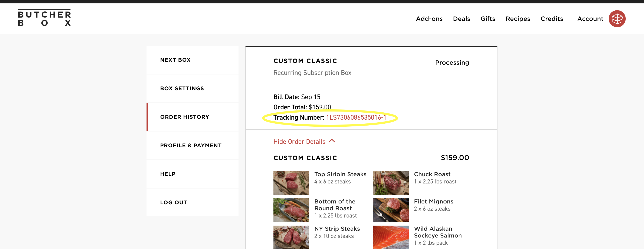This screenshot has width=644, height=249.
Task: Select Order History in sidebar
Action: tap(184, 117)
